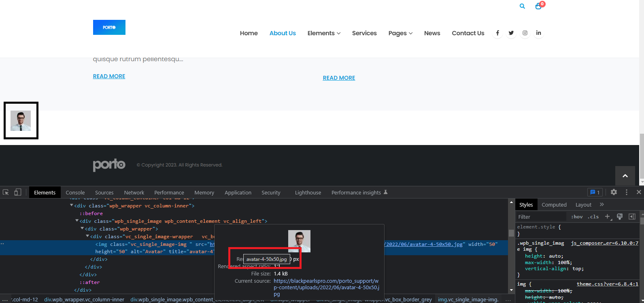Click the Porto footer logo
This screenshot has height=303, width=644.
tap(109, 165)
